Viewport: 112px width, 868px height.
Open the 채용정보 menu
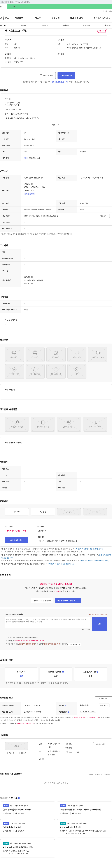[19, 18]
